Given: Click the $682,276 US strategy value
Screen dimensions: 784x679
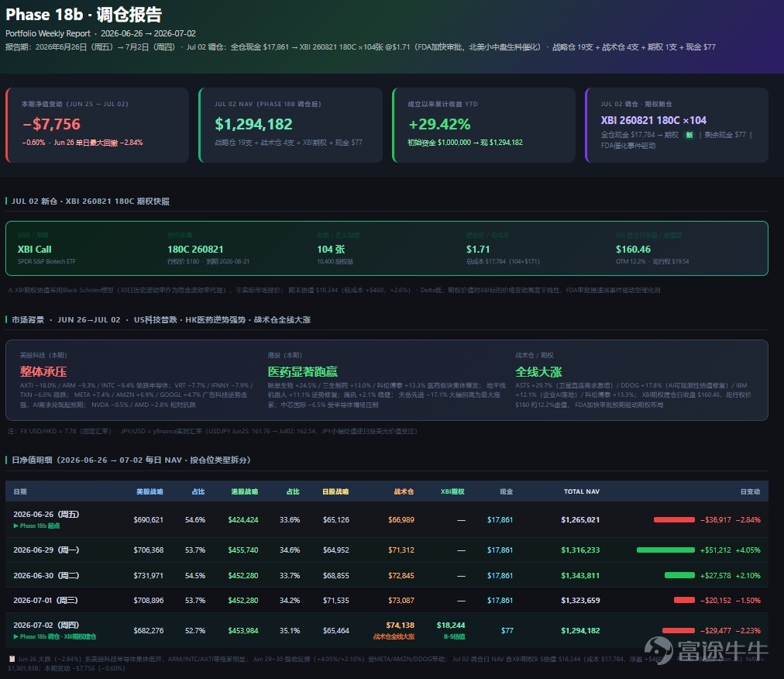Looking at the screenshot, I should click(x=149, y=630).
